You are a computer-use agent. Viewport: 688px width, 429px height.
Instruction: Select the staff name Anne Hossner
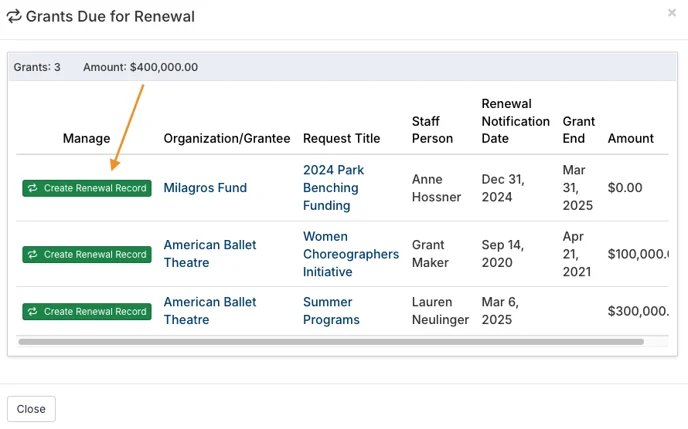click(436, 188)
